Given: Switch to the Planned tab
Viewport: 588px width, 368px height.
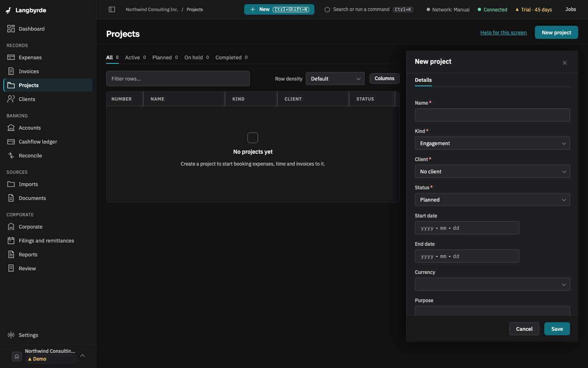Looking at the screenshot, I should [x=165, y=57].
